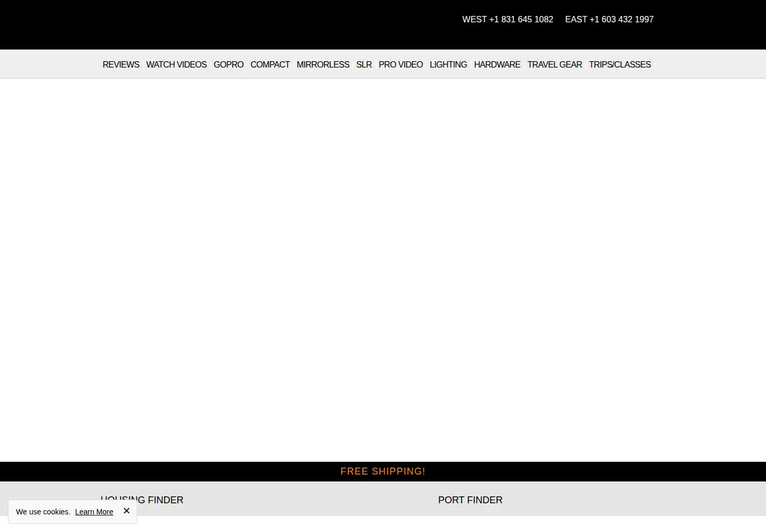Screen dimensions: 766x532
Task: Open the Travel Gear menu
Action: point(554,64)
